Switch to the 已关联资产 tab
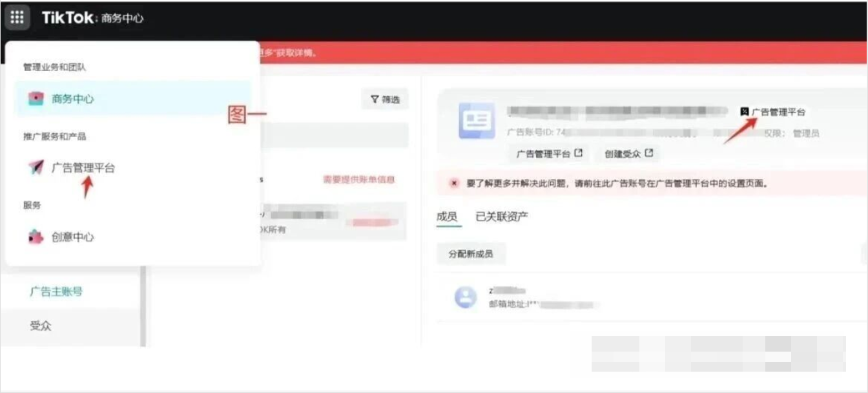Viewport: 868px width, 393px height. [502, 217]
